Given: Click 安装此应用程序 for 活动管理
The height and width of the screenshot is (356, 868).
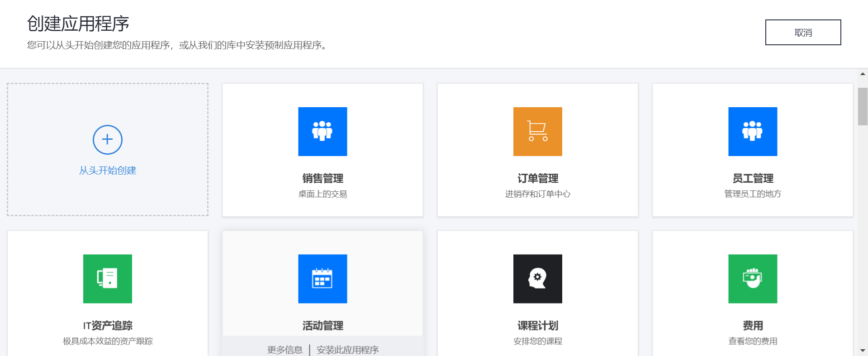Looking at the screenshot, I should pos(348,350).
